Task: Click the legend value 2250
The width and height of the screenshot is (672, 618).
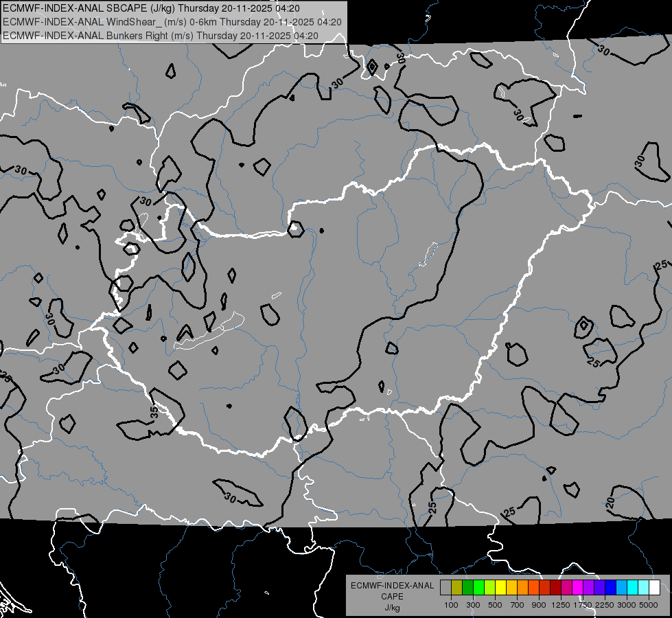Action: click(x=605, y=605)
